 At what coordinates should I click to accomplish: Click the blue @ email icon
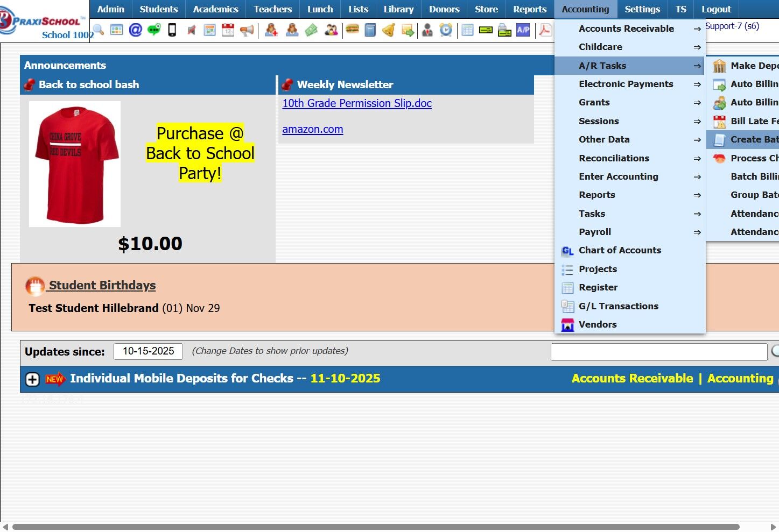(136, 30)
